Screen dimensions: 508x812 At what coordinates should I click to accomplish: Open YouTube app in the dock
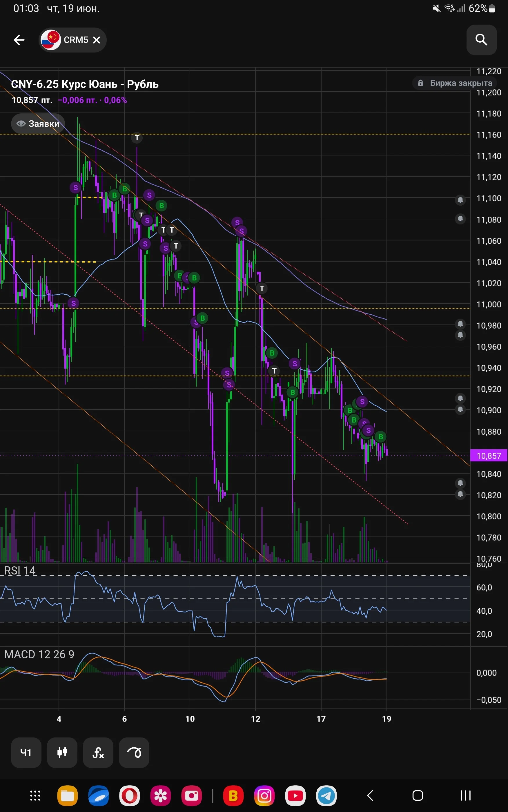pyautogui.click(x=295, y=795)
